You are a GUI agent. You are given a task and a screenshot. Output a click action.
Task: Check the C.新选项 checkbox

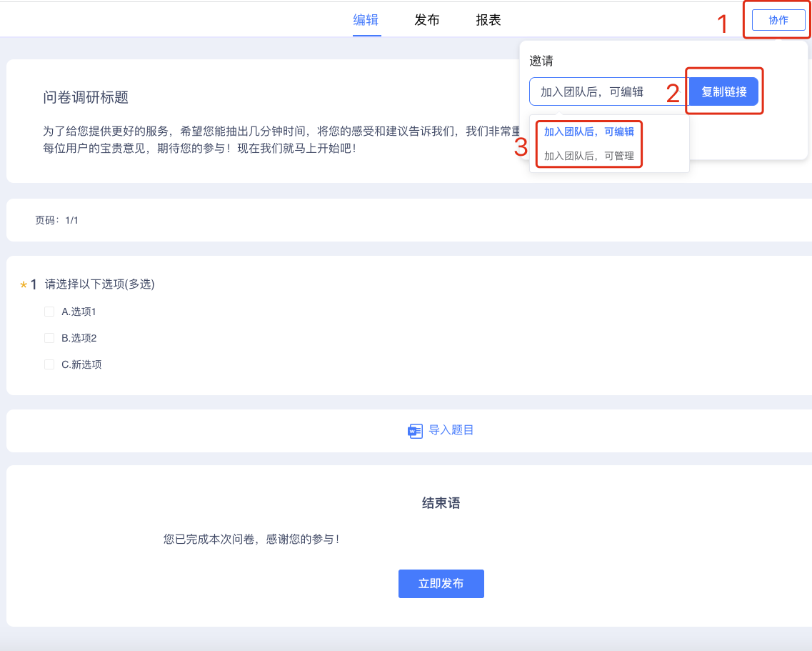tap(49, 364)
